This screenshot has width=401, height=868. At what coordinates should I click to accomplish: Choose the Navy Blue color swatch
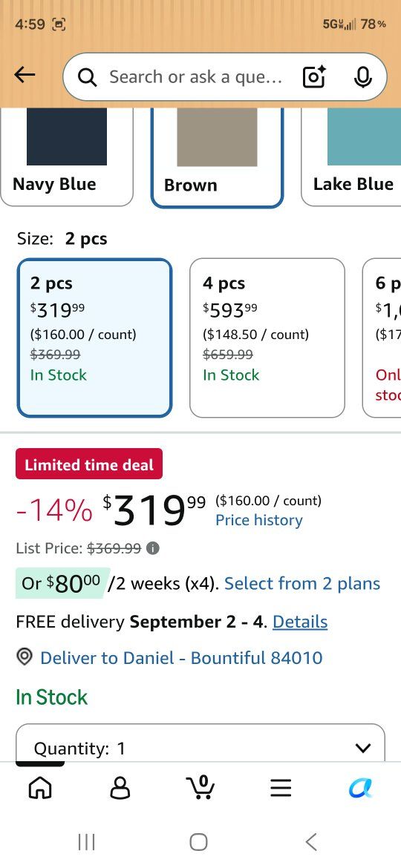(x=67, y=157)
